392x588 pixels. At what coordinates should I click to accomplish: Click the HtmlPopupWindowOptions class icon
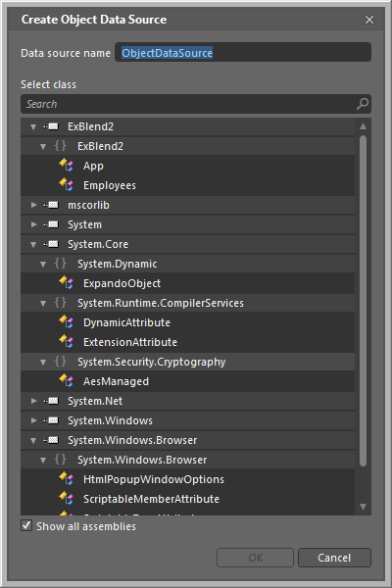coord(66,478)
